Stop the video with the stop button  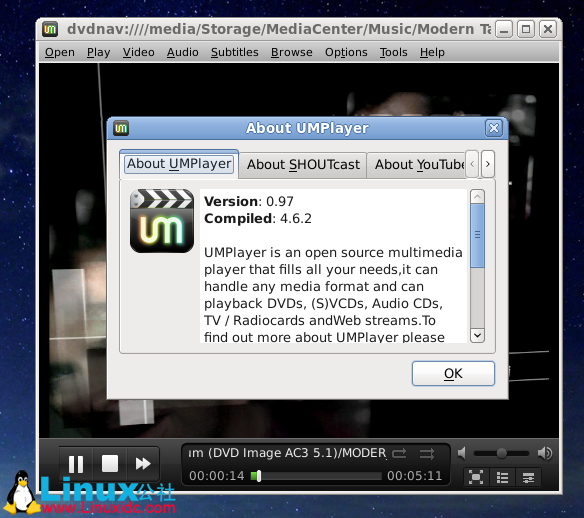(x=110, y=464)
